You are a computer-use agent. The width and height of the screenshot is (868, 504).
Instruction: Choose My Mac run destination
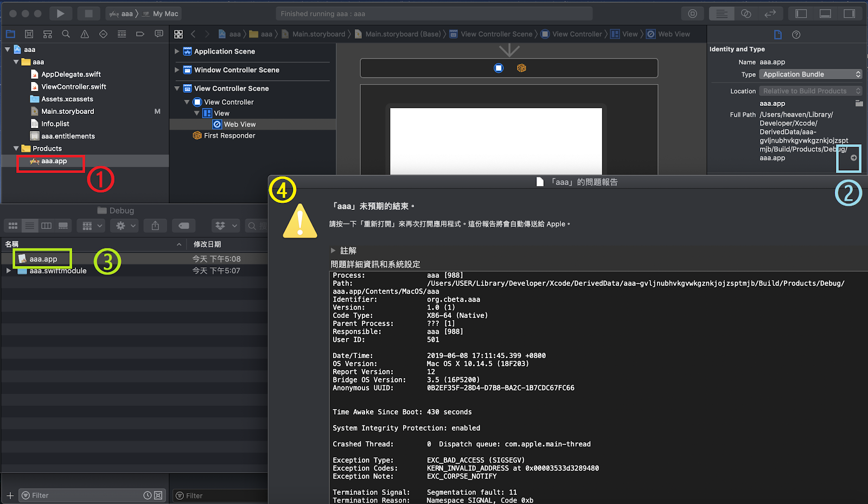[161, 14]
